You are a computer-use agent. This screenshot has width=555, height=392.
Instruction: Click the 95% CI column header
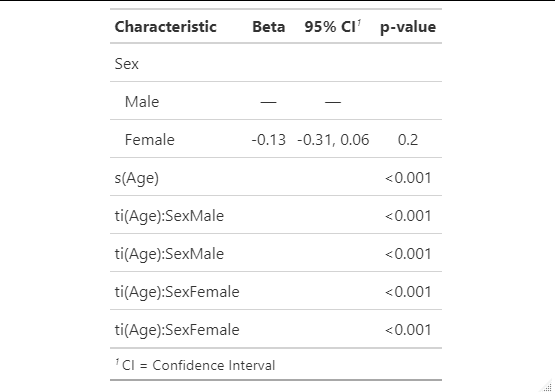click(330, 27)
